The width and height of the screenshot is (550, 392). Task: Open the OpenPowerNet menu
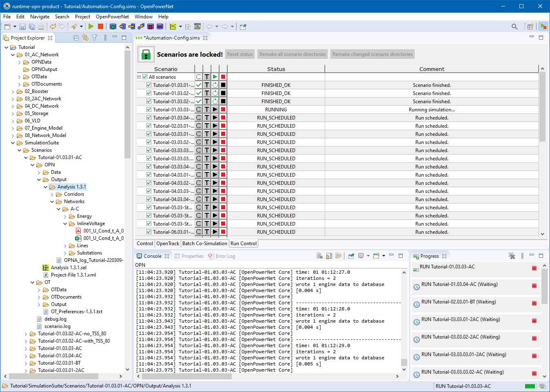point(112,17)
